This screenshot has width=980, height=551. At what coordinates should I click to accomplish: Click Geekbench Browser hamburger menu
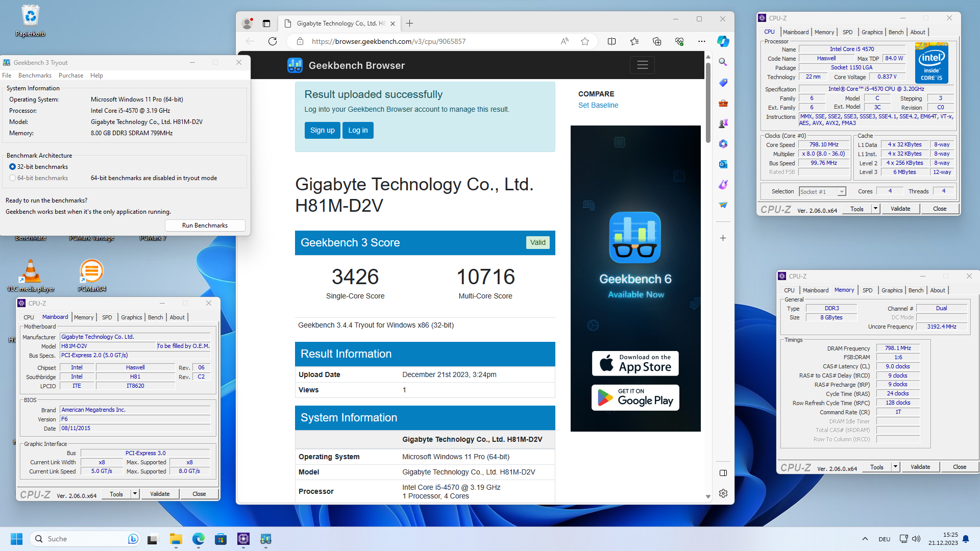(642, 65)
